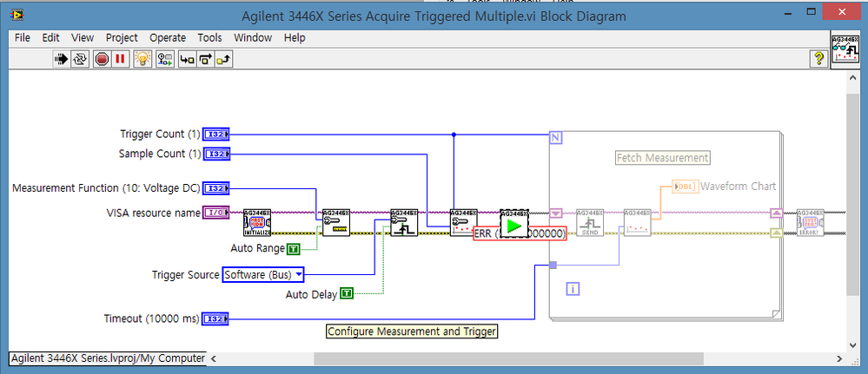The image size is (868, 374).
Task: Open the Help menu
Action: point(295,37)
